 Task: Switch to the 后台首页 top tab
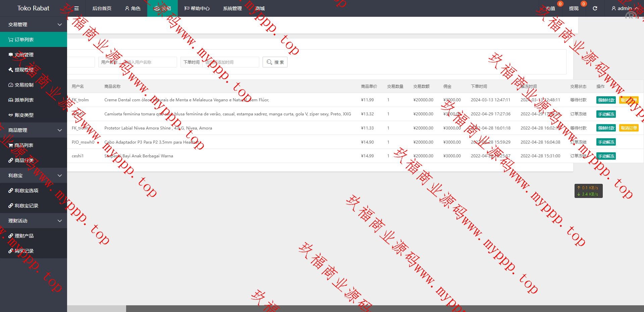[x=102, y=8]
